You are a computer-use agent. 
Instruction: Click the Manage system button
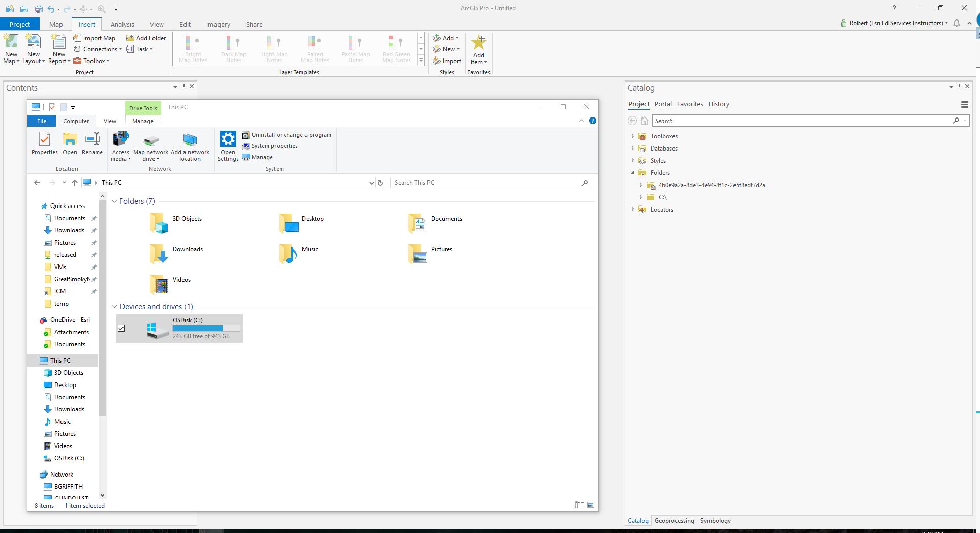258,157
